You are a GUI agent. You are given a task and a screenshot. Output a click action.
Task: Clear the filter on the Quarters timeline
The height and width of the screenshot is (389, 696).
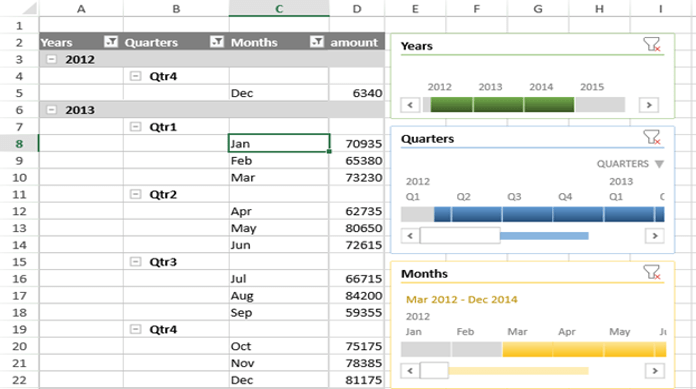point(652,137)
